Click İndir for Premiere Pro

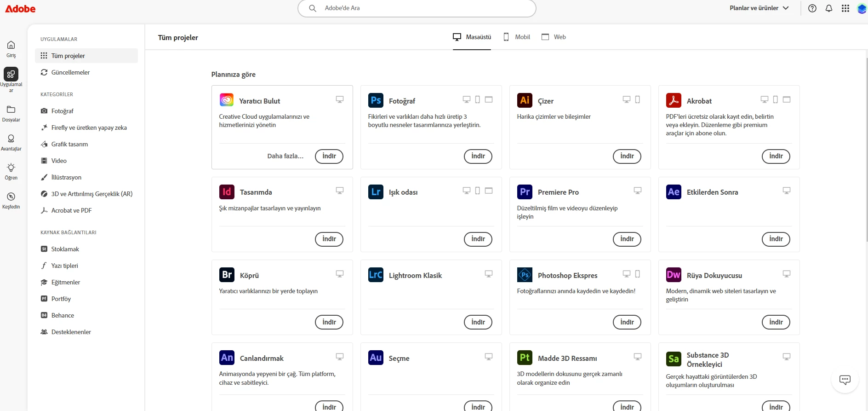(x=627, y=239)
